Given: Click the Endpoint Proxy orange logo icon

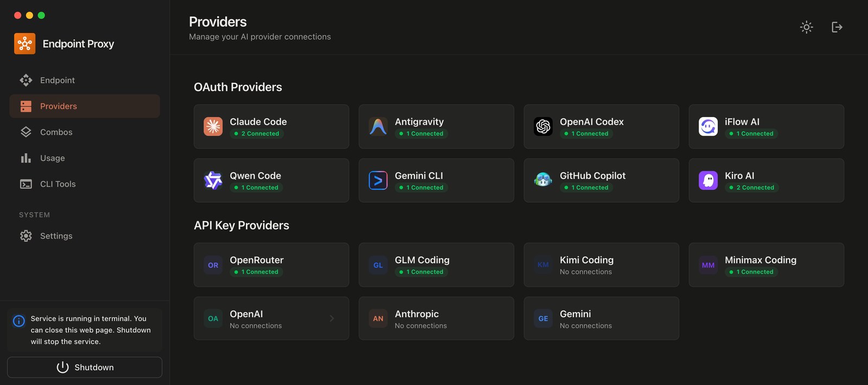Looking at the screenshot, I should pyautogui.click(x=25, y=44).
